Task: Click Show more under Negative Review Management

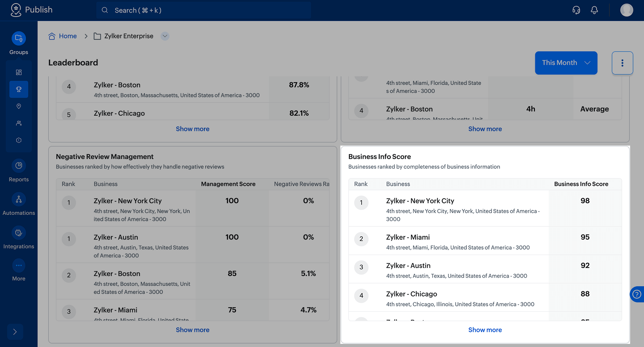Action: 192,330
